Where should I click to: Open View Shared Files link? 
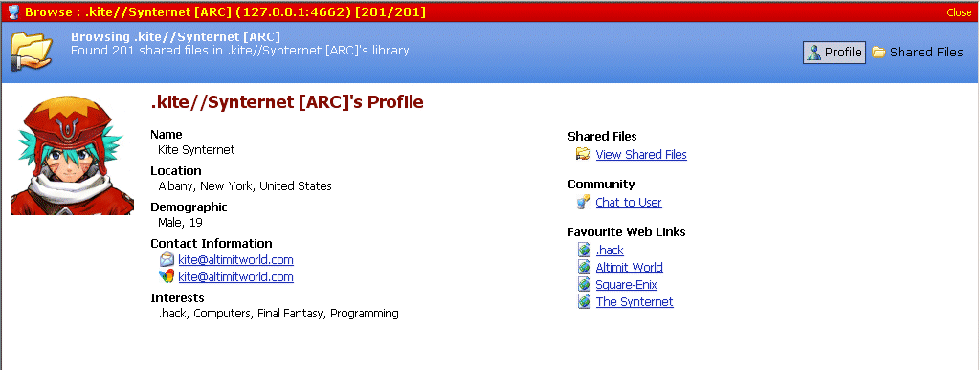point(641,154)
